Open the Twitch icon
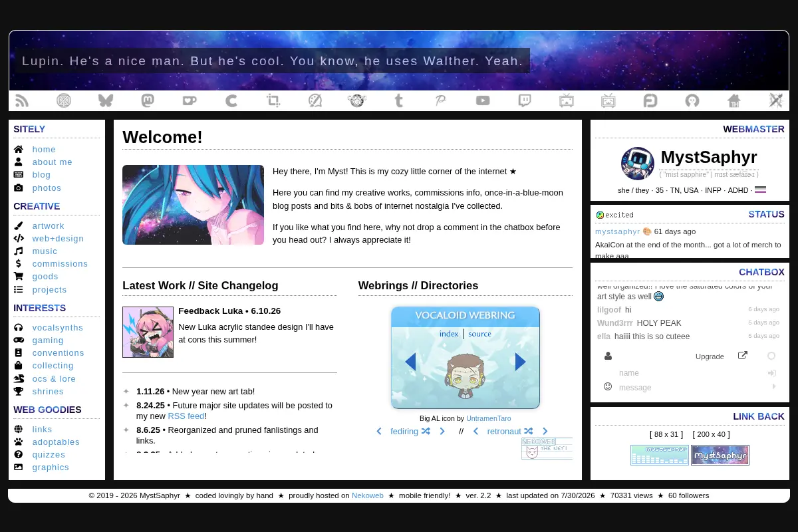Image resolution: width=798 pixels, height=532 pixels. (525, 100)
